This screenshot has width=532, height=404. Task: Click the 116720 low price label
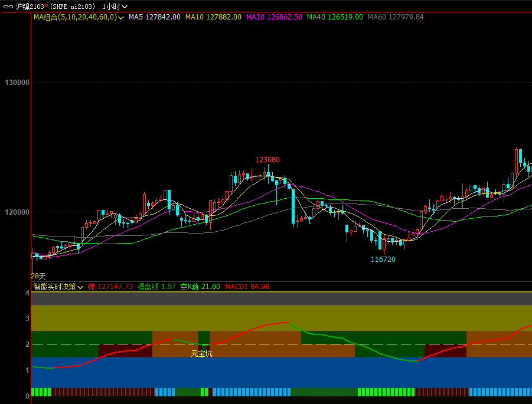pyautogui.click(x=383, y=260)
